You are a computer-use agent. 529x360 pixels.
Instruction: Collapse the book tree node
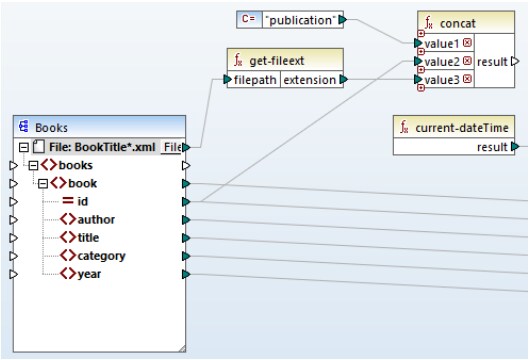[x=43, y=184]
